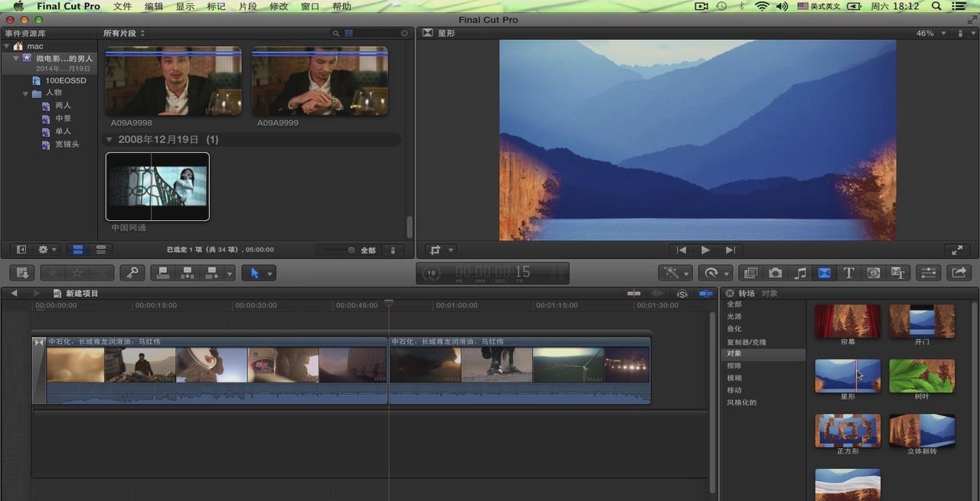Connect clip to primary storyline button
Screen dimensions: 980x501
(x=162, y=273)
